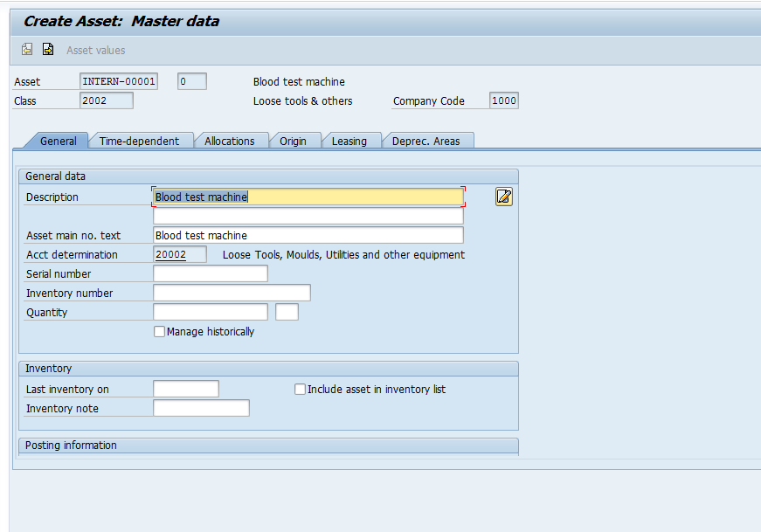This screenshot has width=761, height=532.
Task: Open the Leasing tab
Action: coord(349,142)
